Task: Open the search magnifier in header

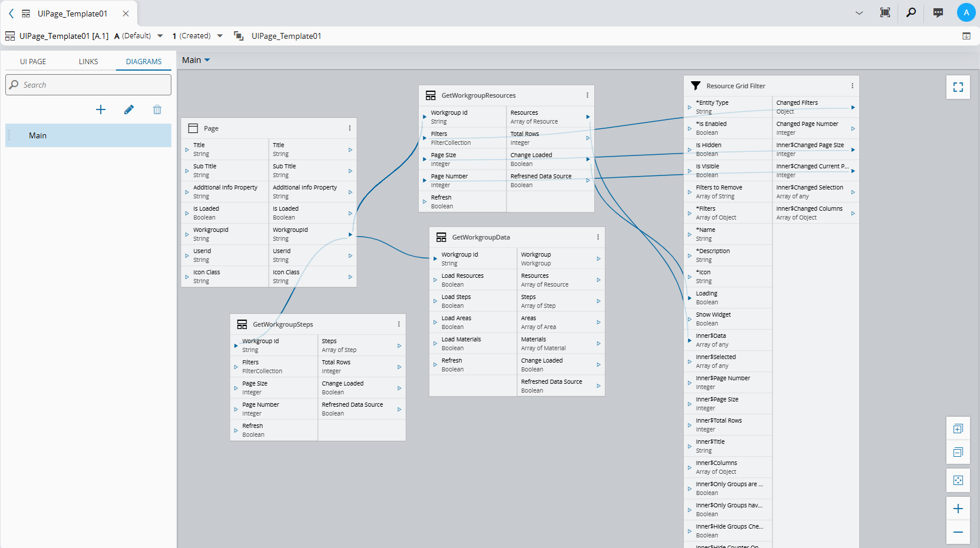Action: pos(911,12)
